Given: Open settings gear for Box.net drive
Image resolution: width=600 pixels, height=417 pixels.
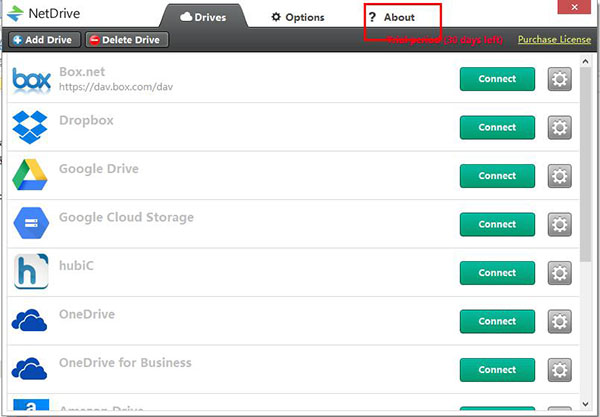Looking at the screenshot, I should (559, 79).
